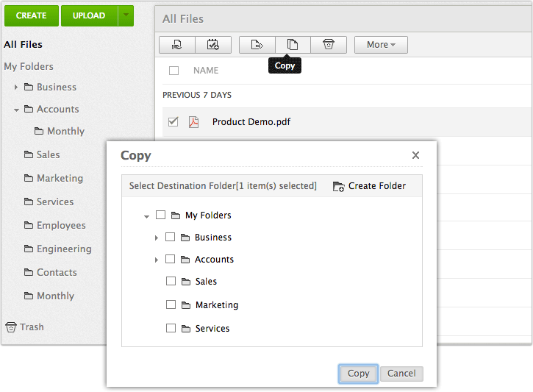Screen dimensions: 533x392
Task: Open the Product Demo.pdf file name
Action: pyautogui.click(x=251, y=121)
